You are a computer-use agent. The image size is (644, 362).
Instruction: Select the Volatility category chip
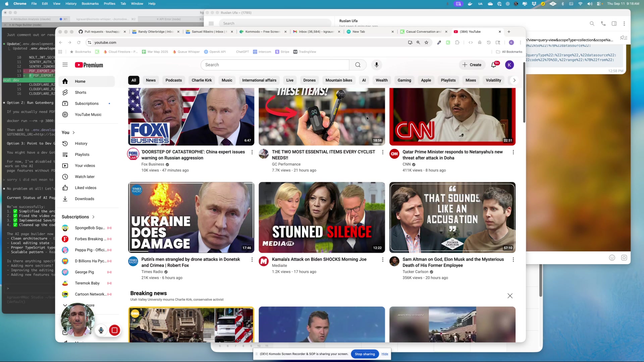tap(493, 80)
